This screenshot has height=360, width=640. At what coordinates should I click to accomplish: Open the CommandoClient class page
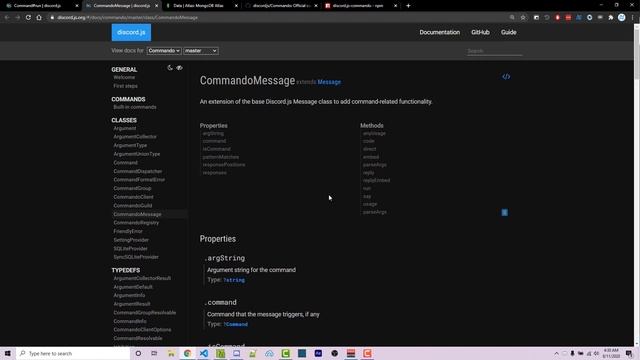[133, 197]
